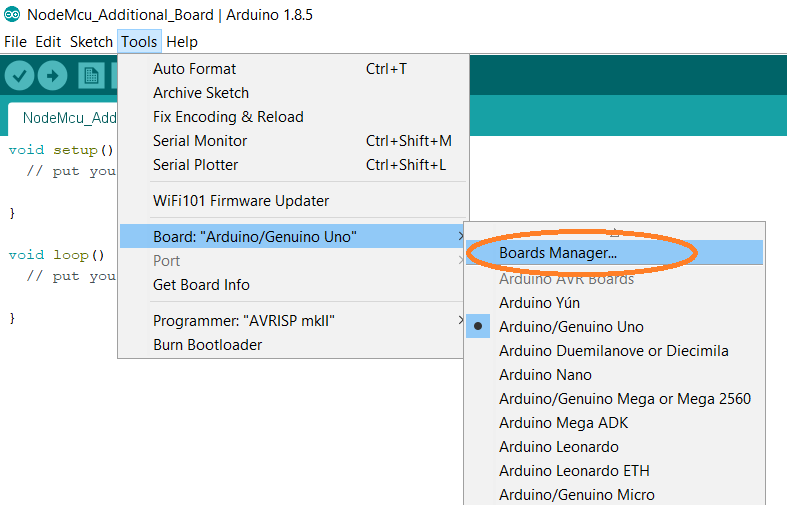Open the Serial Monitor
Viewport: 792px width, 510px height.
tap(200, 141)
